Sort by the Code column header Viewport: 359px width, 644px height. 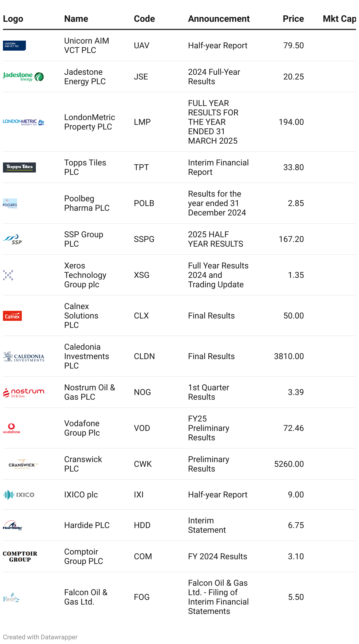144,19
